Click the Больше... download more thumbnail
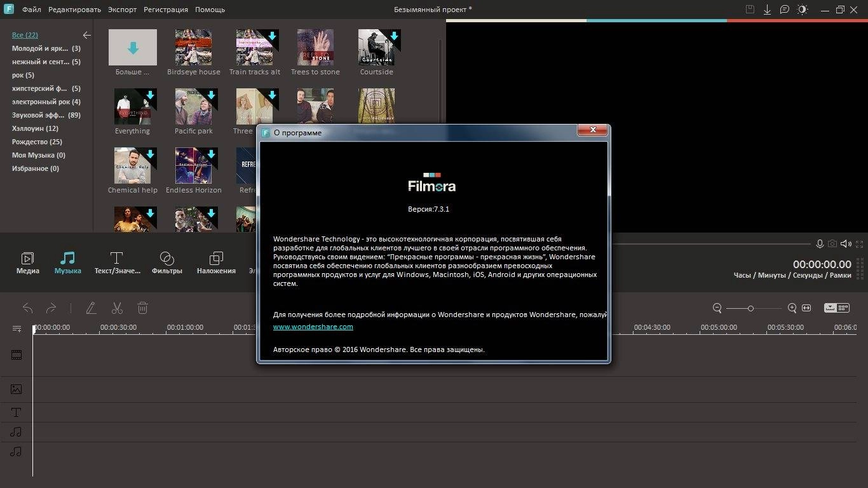Image resolution: width=868 pixels, height=488 pixels. coord(133,47)
